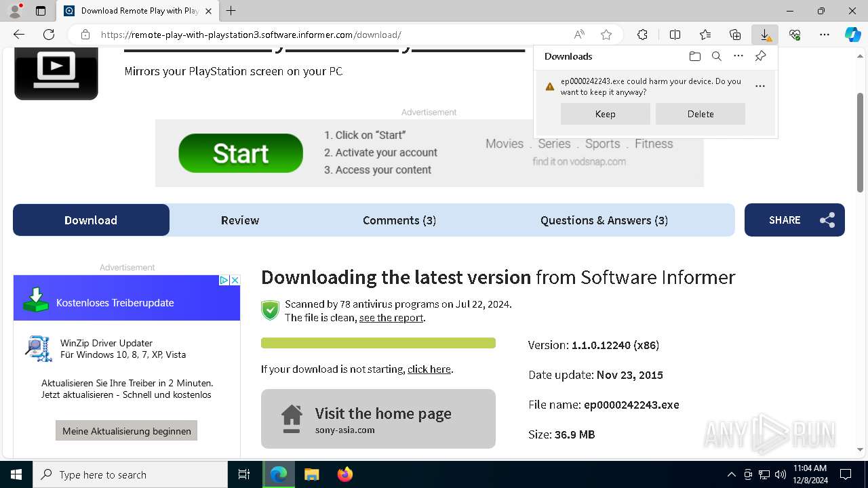Delete the flagged exe download
Viewport: 868px width, 488px height.
coord(701,114)
